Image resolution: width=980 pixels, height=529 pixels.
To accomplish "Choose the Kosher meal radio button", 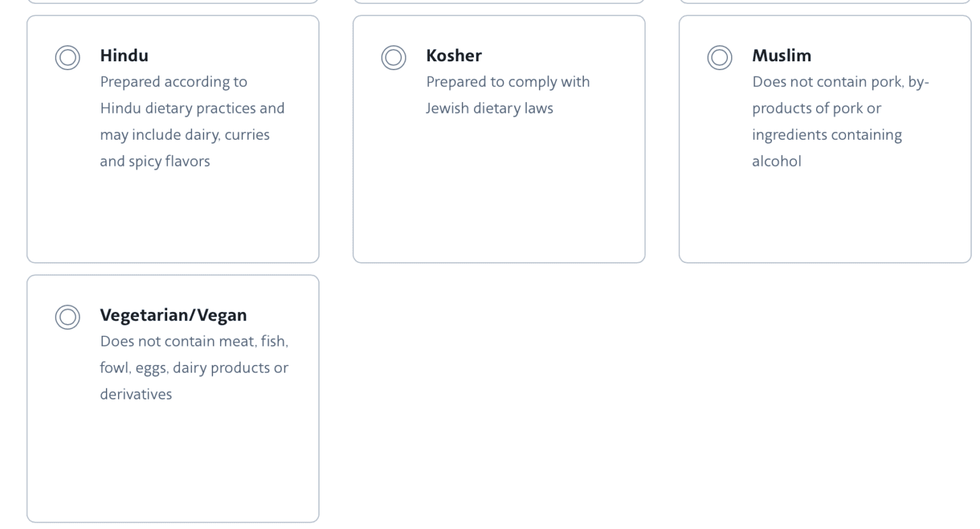I will [x=394, y=57].
